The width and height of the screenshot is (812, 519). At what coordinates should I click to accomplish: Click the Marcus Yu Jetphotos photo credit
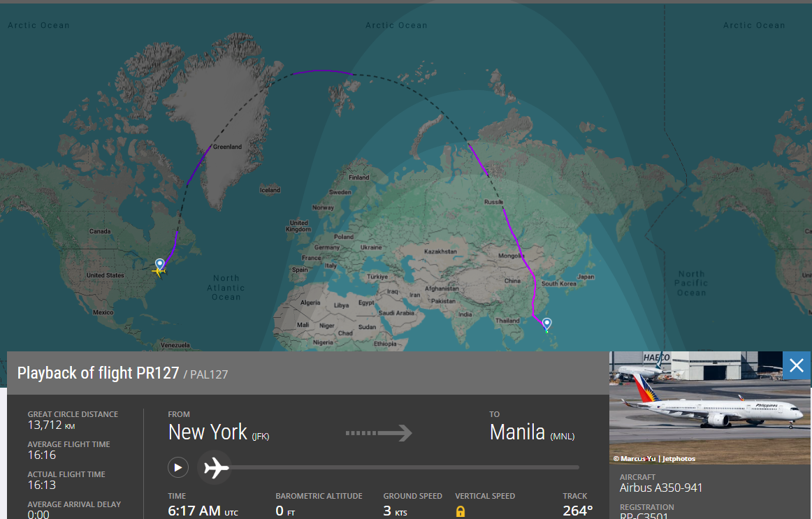[x=654, y=459]
